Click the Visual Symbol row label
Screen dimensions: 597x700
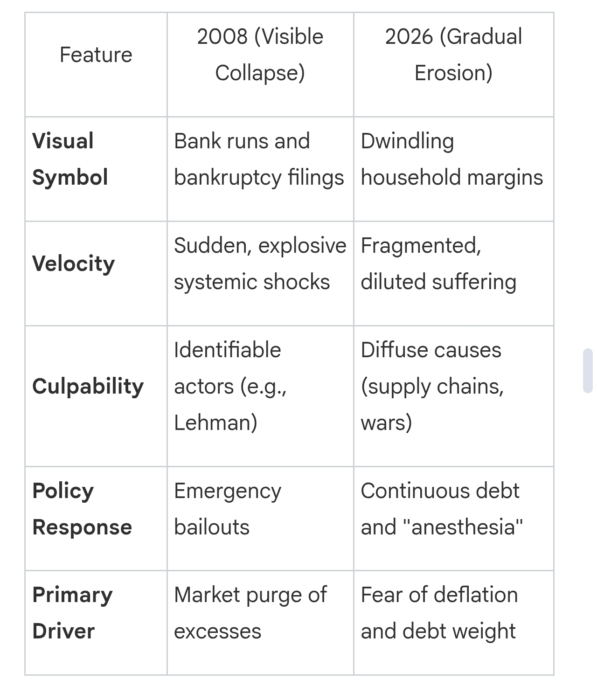pyautogui.click(x=70, y=159)
